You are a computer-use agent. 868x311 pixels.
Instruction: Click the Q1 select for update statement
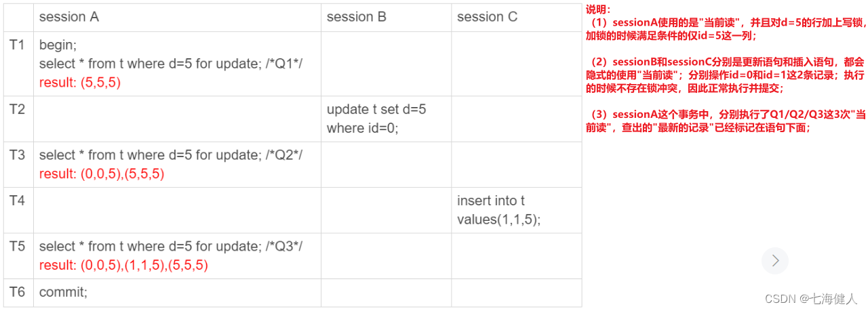tap(171, 64)
